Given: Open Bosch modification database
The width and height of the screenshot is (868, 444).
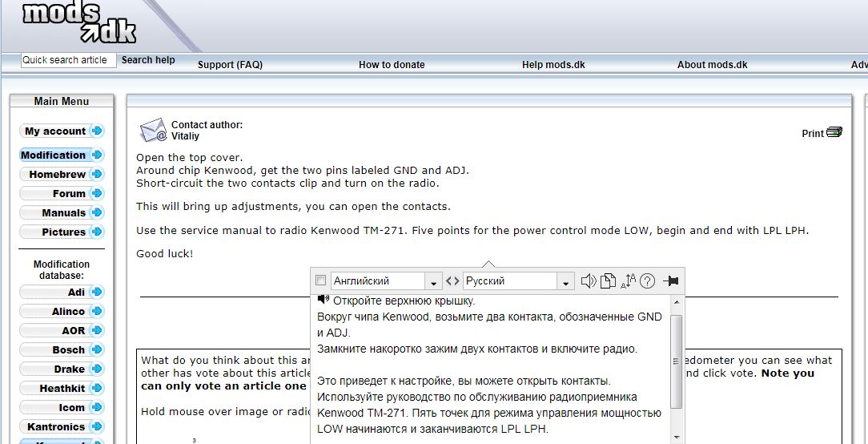Looking at the screenshot, I should [x=62, y=349].
